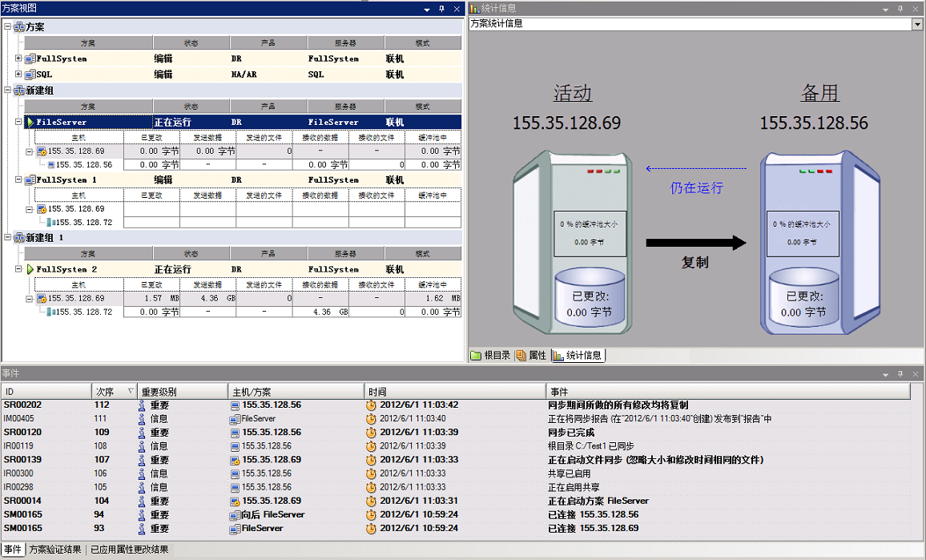The width and height of the screenshot is (926, 560).
Task: Collapse the 新建组 1 group
Action: point(8,238)
